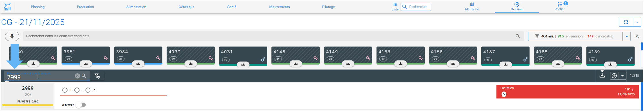Open the dropdown arrow beside add icon
The height and width of the screenshot is (111, 644).
coord(622,76)
